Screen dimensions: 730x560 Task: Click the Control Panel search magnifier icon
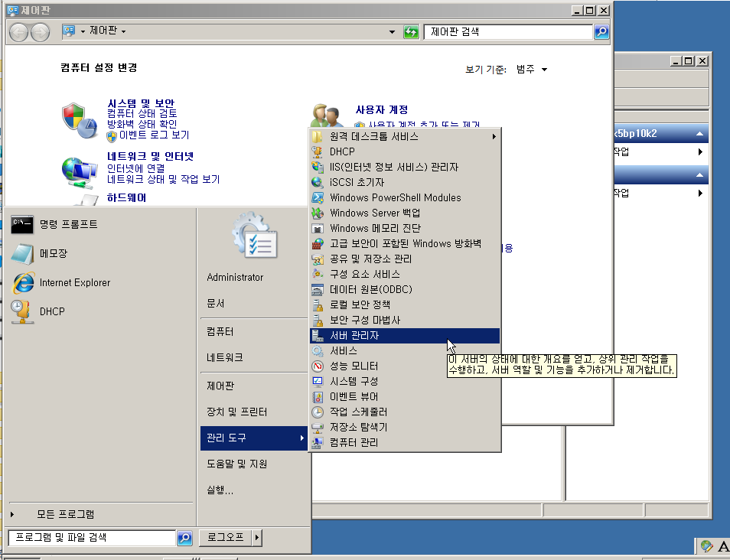[x=601, y=31]
